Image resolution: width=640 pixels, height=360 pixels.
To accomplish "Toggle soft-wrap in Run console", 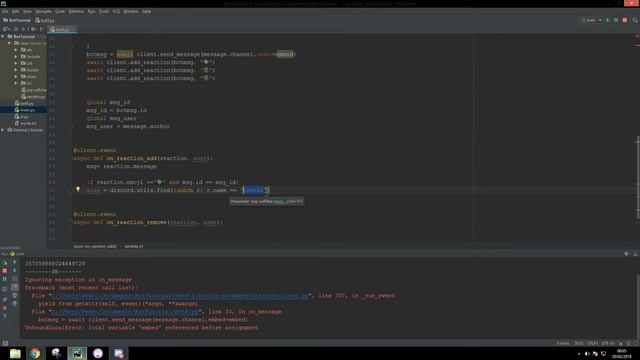I will [x=15, y=279].
